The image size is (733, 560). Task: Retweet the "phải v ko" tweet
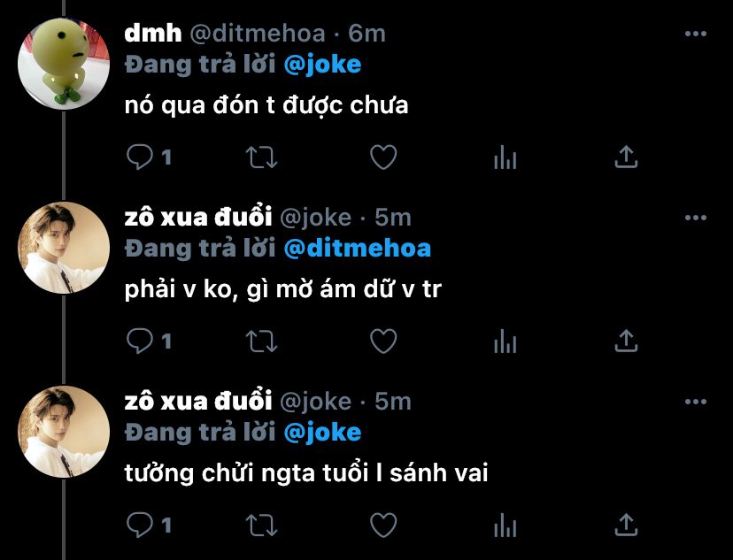pyautogui.click(x=262, y=341)
